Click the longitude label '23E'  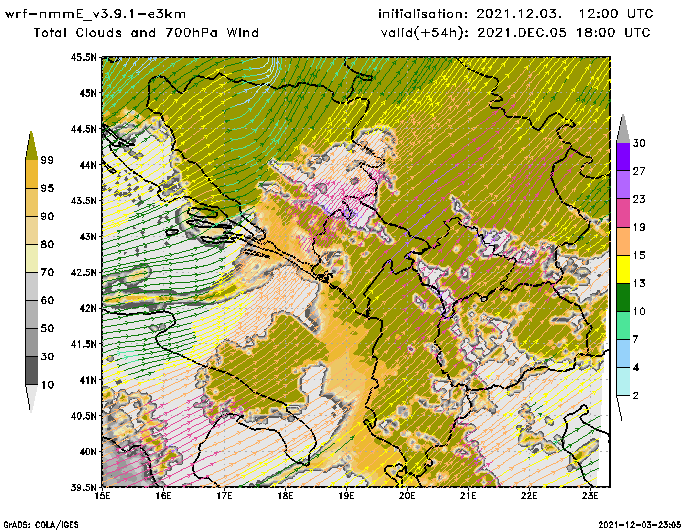coord(590,496)
